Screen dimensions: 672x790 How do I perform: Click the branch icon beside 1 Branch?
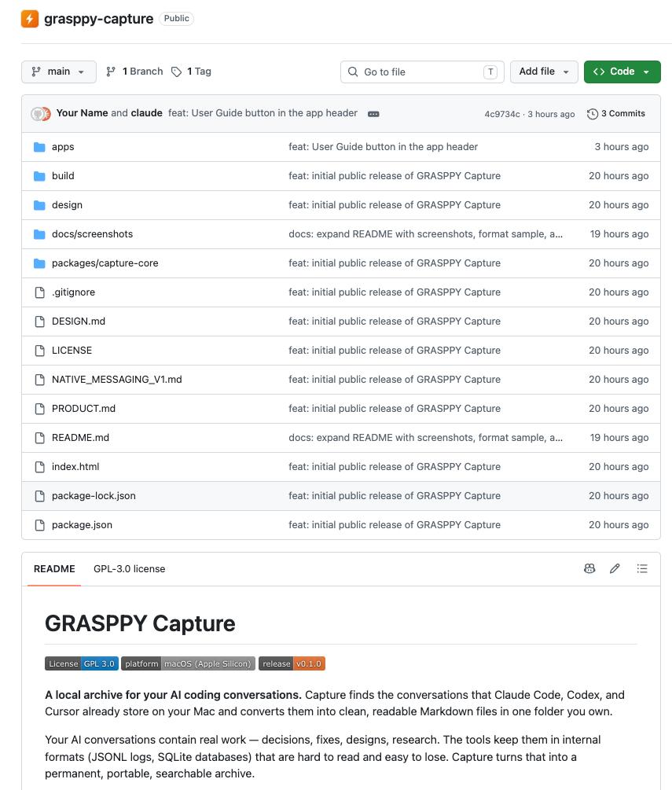pyautogui.click(x=111, y=72)
